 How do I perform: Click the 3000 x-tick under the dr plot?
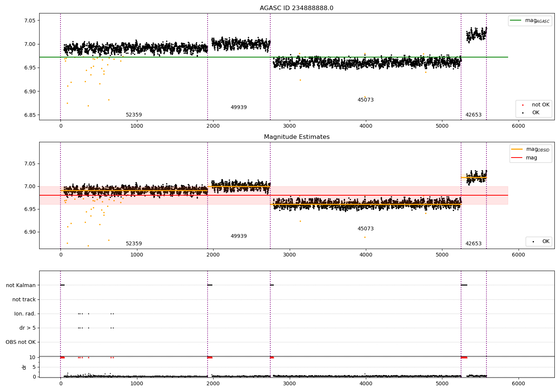289,384
